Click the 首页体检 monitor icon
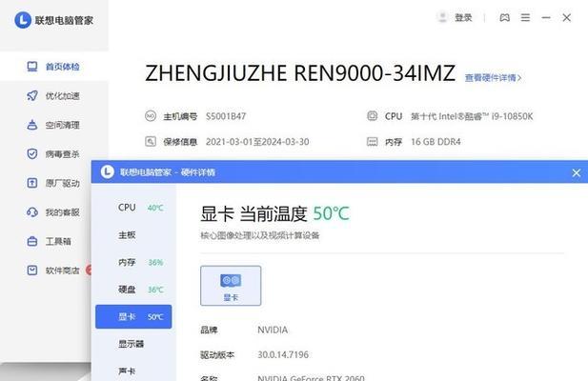 point(32,67)
